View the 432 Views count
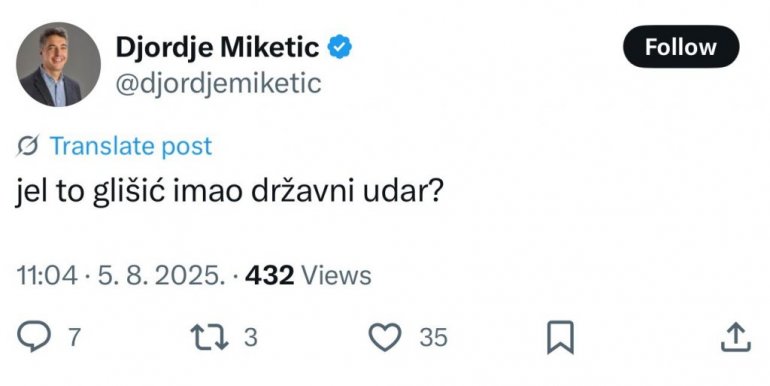770x386 pixels. click(x=308, y=276)
